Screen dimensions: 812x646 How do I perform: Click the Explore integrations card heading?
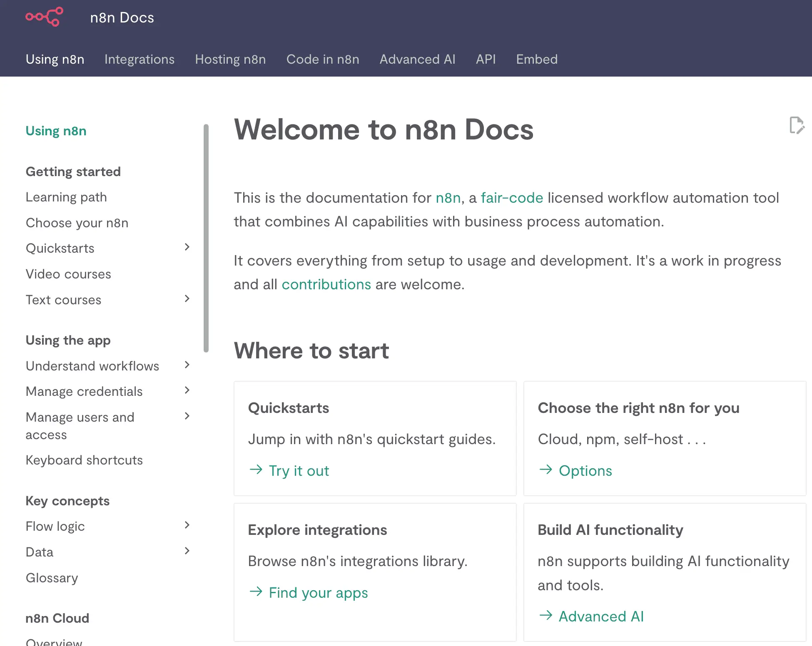pos(317,530)
